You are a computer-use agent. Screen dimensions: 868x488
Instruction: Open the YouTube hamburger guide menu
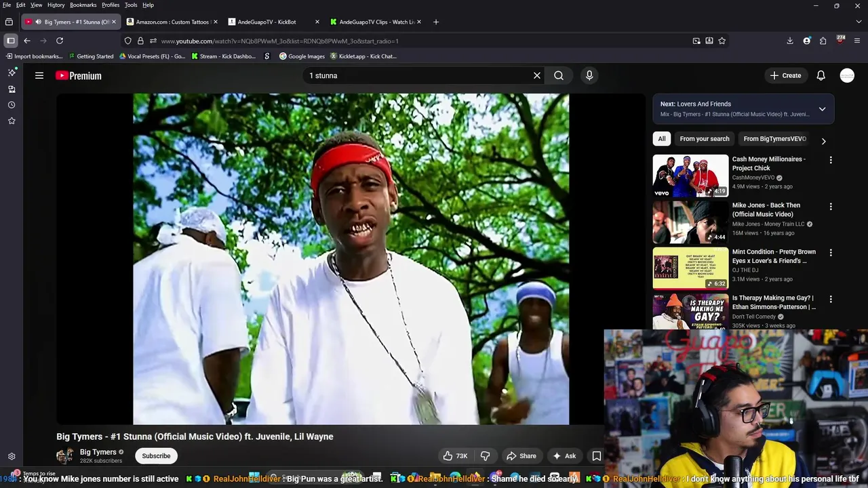(39, 76)
